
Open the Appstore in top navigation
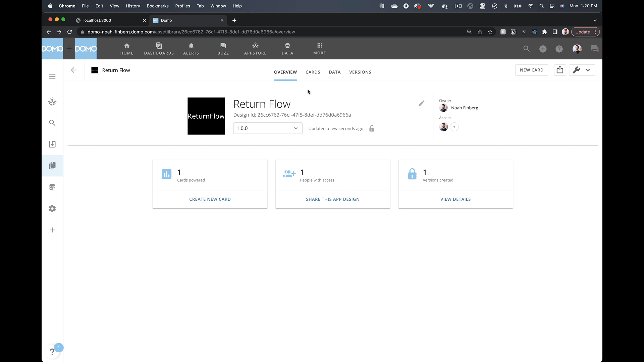point(255,49)
